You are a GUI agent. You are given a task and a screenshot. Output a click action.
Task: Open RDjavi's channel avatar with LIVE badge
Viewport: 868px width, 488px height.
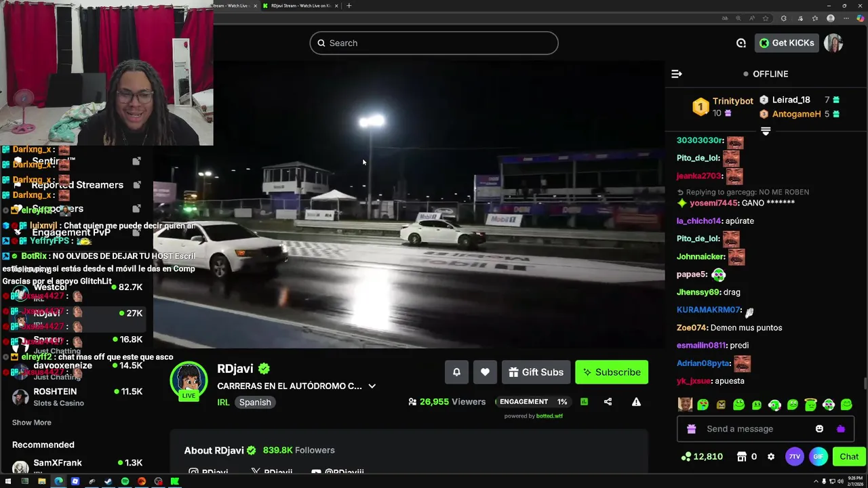189,381
